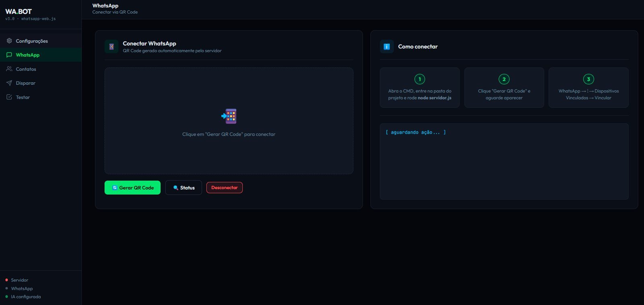Click the step 1 number circle

tap(420, 79)
